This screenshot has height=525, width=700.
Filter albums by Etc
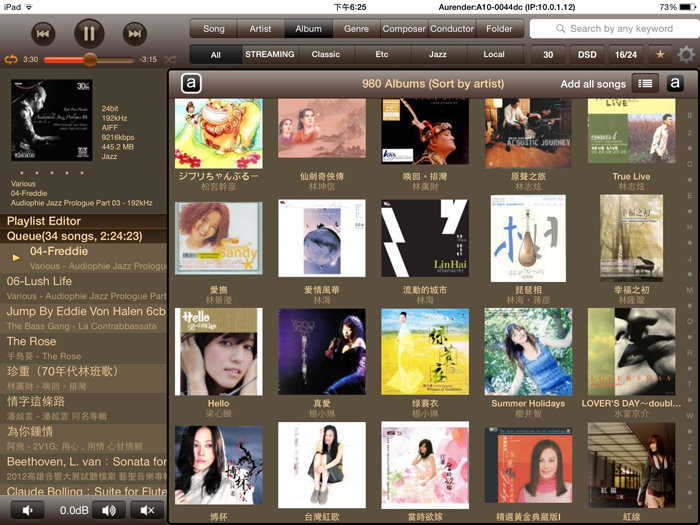pos(382,54)
